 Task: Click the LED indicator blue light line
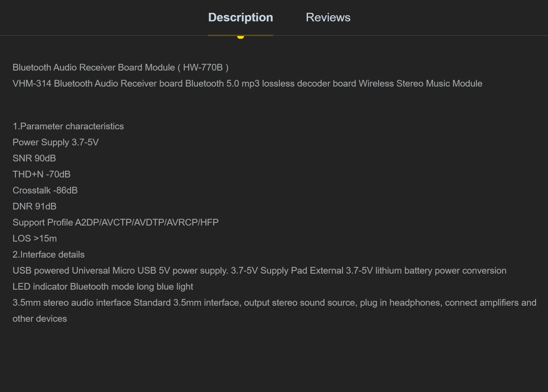(x=103, y=287)
